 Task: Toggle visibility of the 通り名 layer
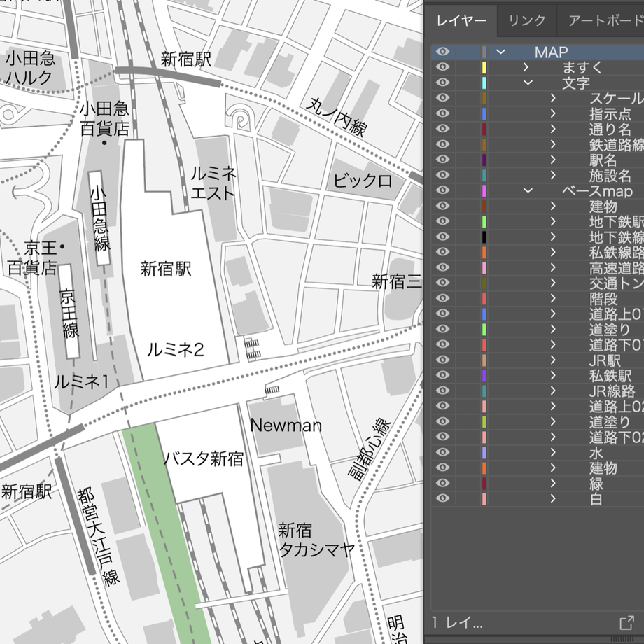point(442,129)
